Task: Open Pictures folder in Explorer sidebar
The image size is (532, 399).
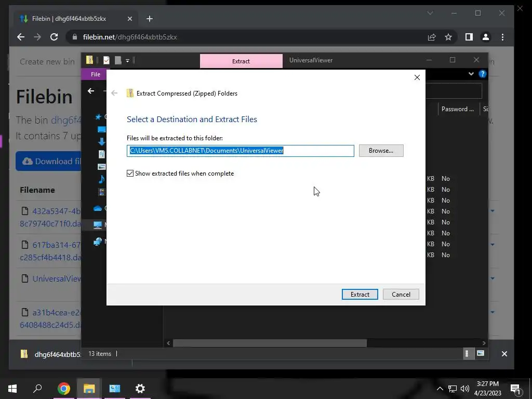Action: (101, 167)
